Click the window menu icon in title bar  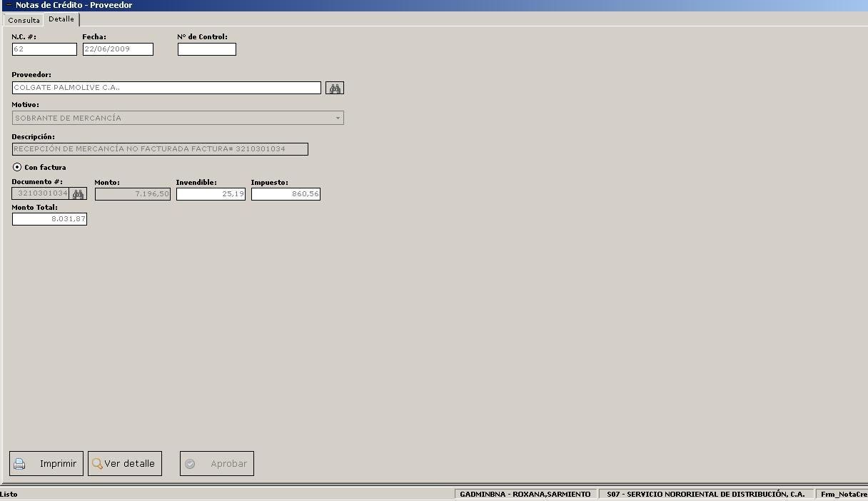(9, 5)
